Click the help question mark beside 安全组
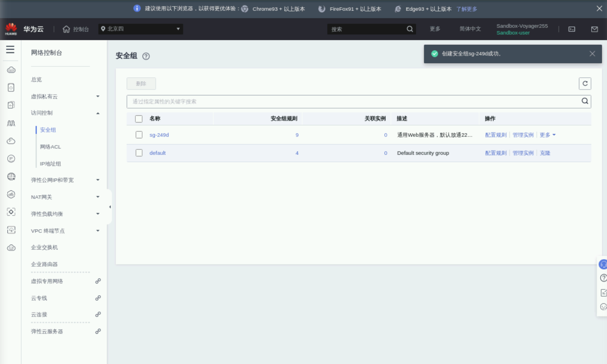This screenshot has width=607, height=364. [146, 57]
